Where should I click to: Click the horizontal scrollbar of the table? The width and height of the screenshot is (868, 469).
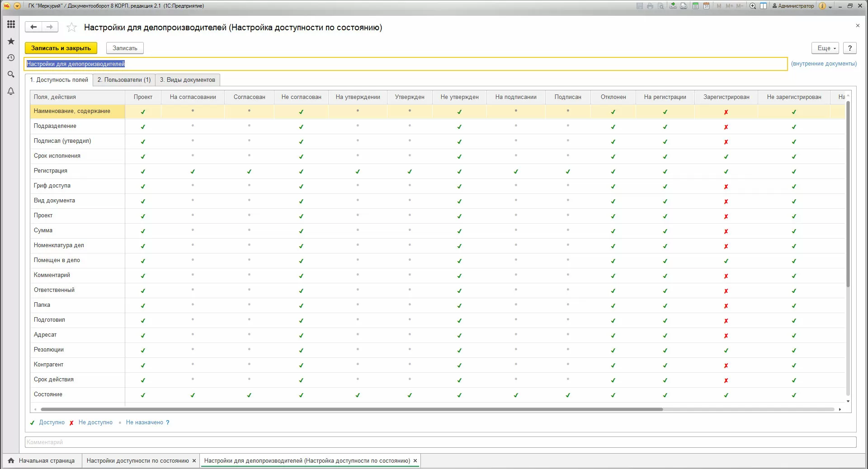351,409
